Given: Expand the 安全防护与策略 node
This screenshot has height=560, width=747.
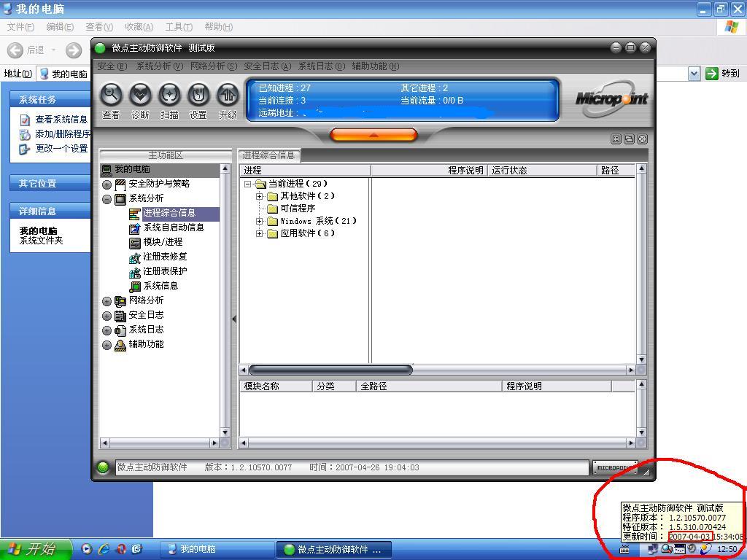Looking at the screenshot, I should point(107,184).
